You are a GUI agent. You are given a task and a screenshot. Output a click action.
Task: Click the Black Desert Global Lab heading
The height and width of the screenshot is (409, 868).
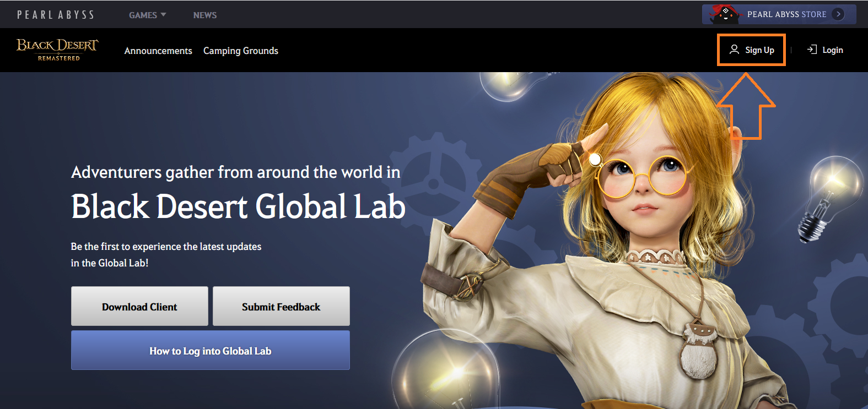click(238, 206)
